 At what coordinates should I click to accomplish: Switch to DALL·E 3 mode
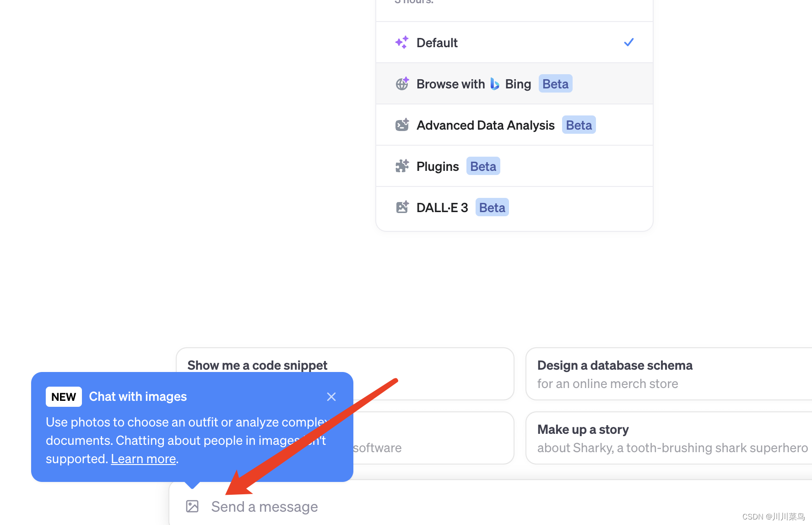[x=514, y=208]
